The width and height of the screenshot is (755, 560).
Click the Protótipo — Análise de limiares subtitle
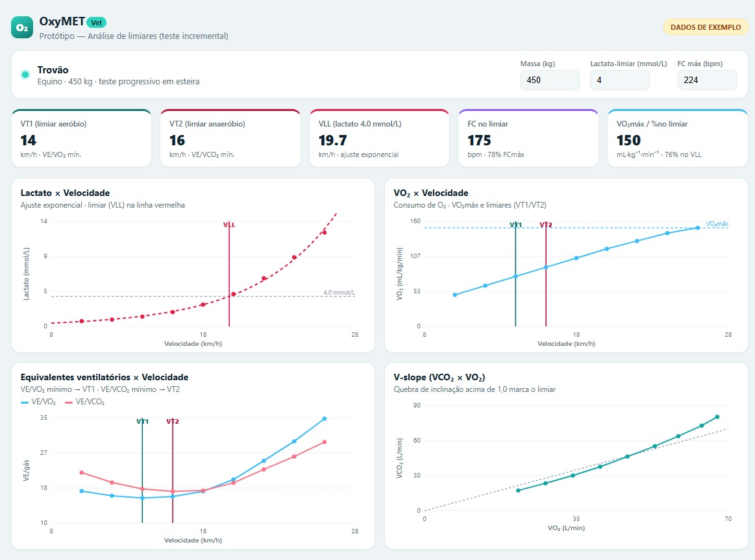[134, 36]
